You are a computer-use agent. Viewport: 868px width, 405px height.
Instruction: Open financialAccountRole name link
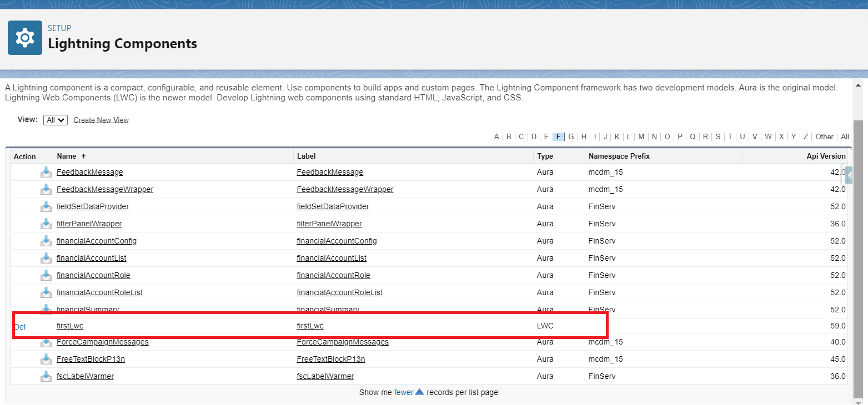pos(93,275)
